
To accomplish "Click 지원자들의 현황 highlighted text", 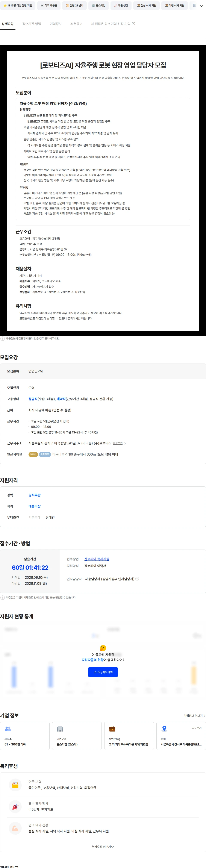I will coord(93,660).
